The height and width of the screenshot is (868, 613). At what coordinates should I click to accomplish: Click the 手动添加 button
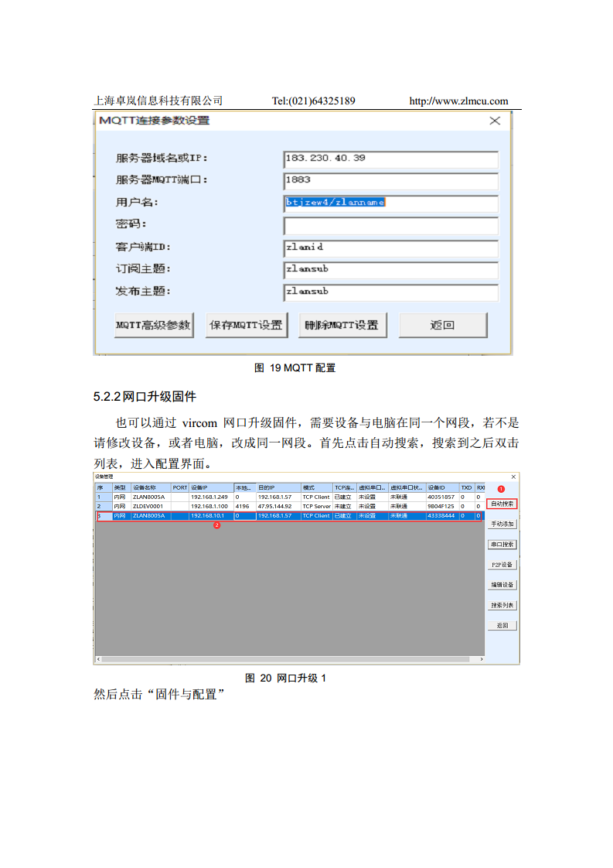click(x=502, y=524)
